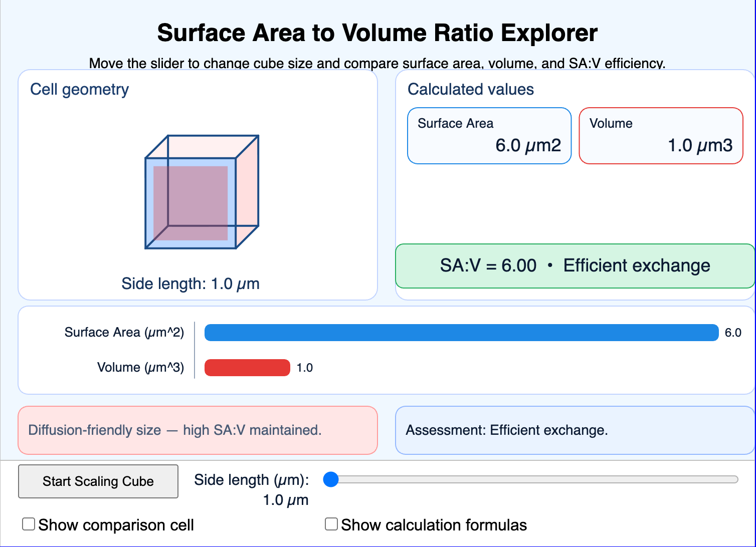Click the Cell geometry heading
Viewport: 756px width, 547px height.
coord(80,89)
